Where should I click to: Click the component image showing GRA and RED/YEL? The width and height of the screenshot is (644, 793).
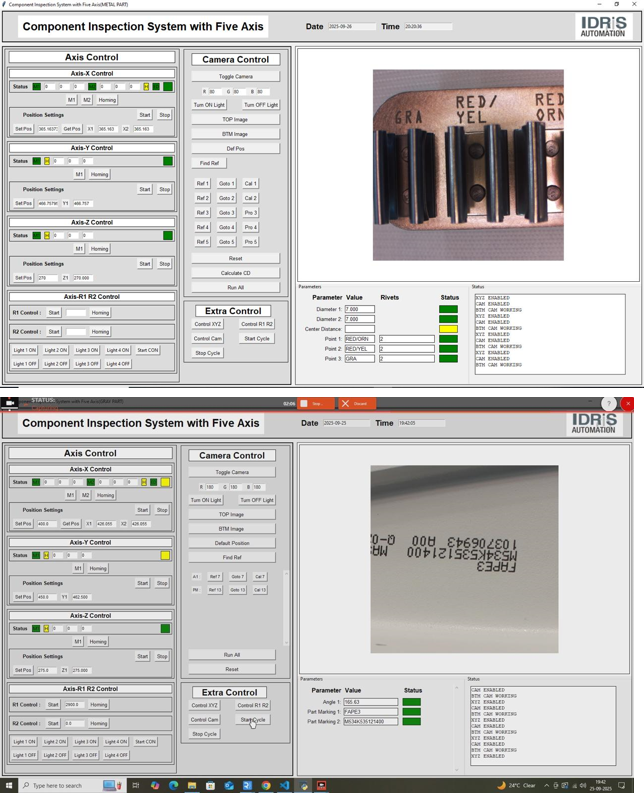pos(467,165)
